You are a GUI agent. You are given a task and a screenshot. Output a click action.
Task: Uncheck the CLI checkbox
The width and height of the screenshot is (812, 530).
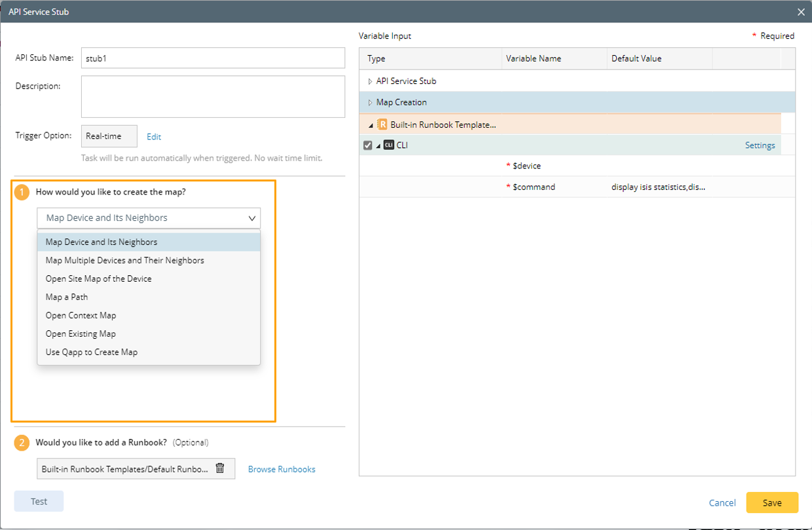click(x=368, y=145)
